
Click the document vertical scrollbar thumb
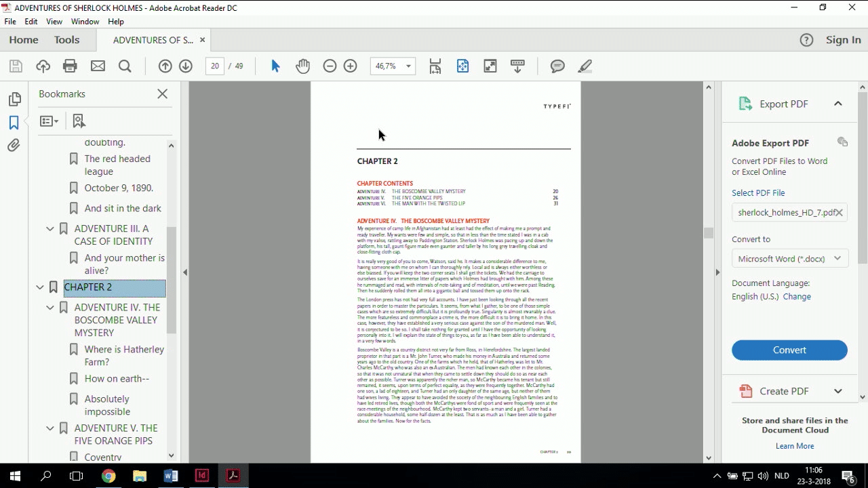709,233
